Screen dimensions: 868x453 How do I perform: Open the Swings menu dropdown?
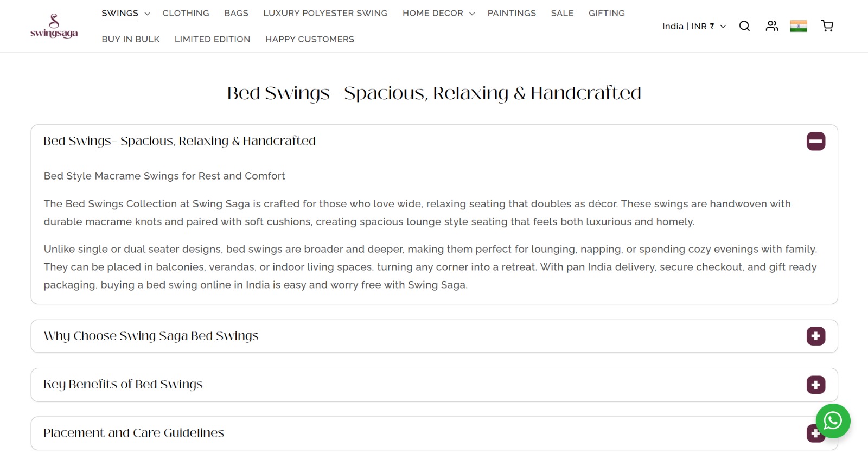(125, 13)
